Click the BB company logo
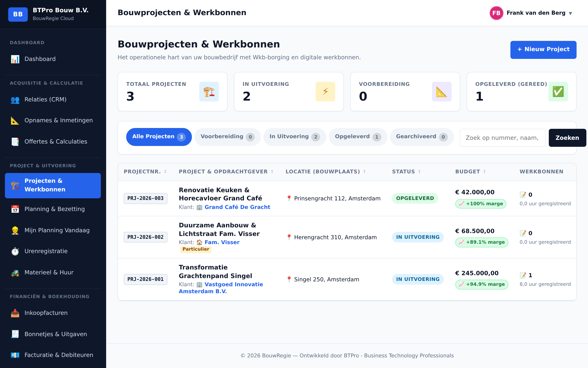This screenshot has width=588, height=368. [18, 14]
